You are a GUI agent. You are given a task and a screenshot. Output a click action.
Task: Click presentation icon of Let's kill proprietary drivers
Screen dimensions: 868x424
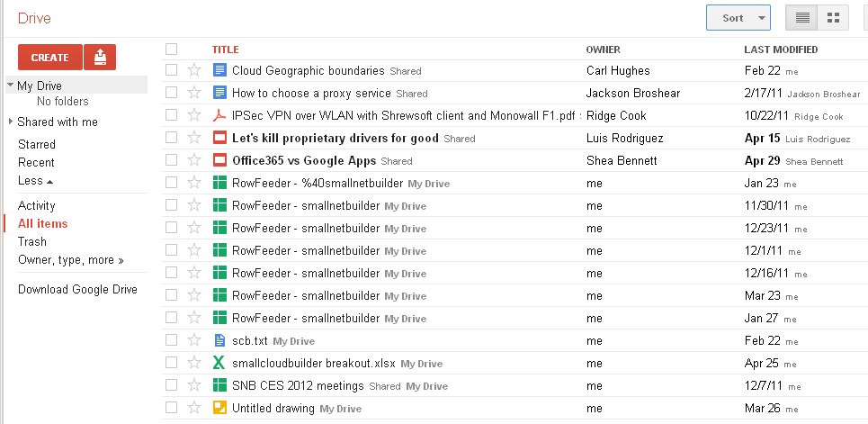pyautogui.click(x=219, y=138)
